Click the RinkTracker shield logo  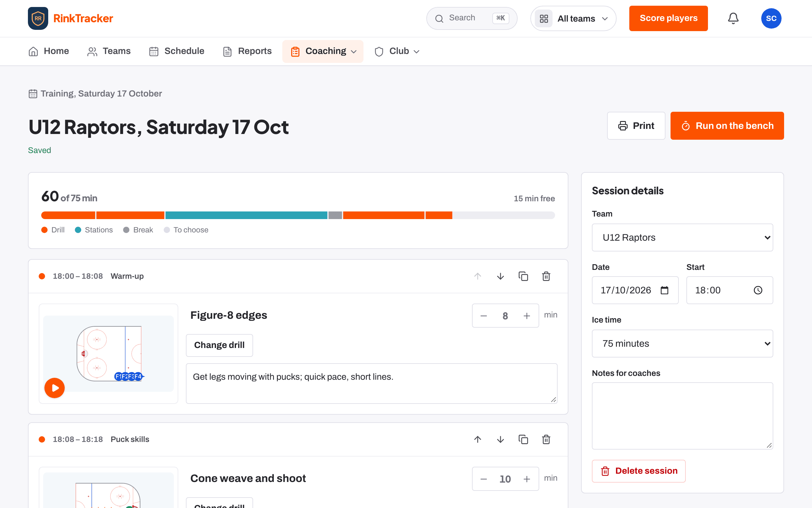click(38, 18)
